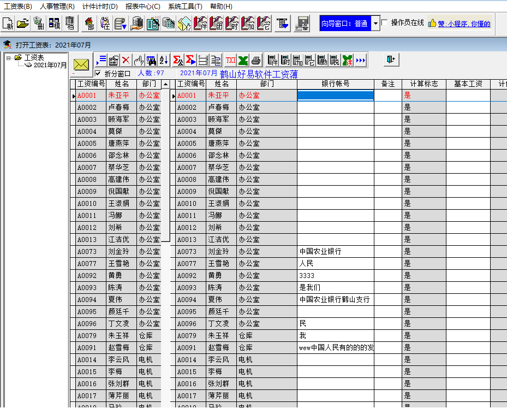The image size is (507, 420).
Task: Open the 向导窗口 dropdown arrow
Action: (x=375, y=23)
